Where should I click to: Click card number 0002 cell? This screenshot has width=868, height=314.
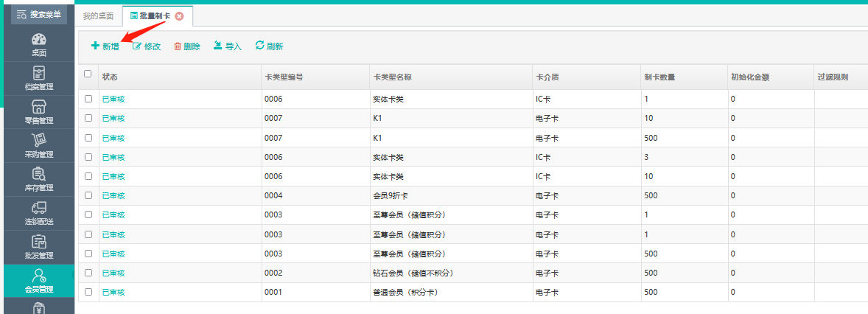tap(315, 273)
